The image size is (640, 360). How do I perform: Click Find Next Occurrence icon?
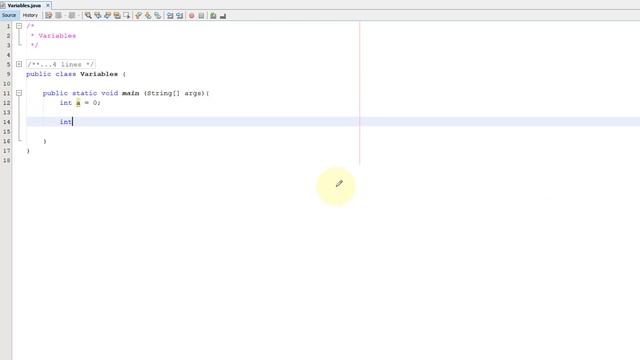pos(107,16)
